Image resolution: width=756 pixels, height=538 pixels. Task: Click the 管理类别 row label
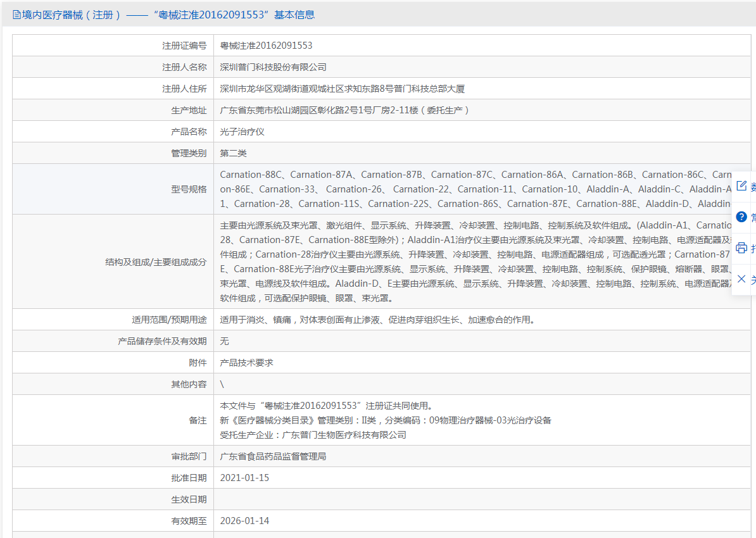coord(189,153)
